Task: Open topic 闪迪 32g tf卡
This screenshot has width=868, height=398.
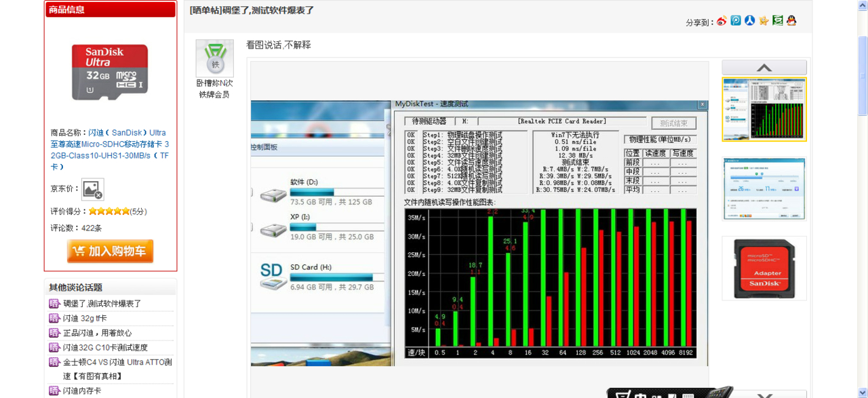Action: tap(85, 319)
